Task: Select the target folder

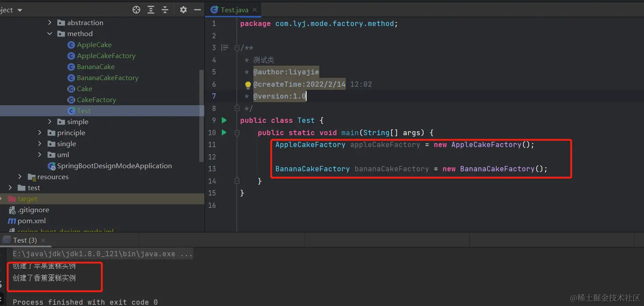Action: pyautogui.click(x=27, y=199)
